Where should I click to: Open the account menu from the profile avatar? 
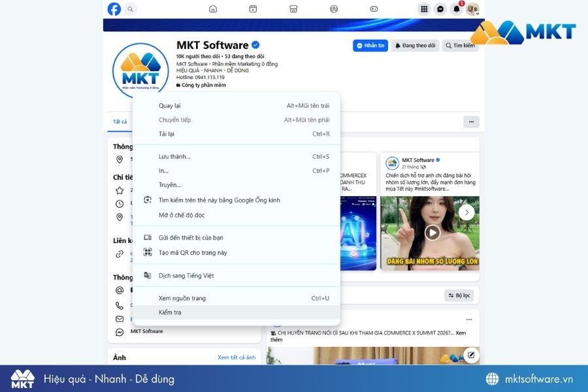click(x=472, y=9)
